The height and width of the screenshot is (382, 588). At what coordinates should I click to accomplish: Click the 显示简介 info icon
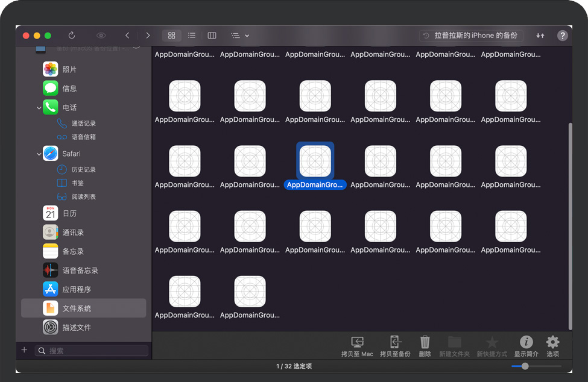tap(526, 346)
